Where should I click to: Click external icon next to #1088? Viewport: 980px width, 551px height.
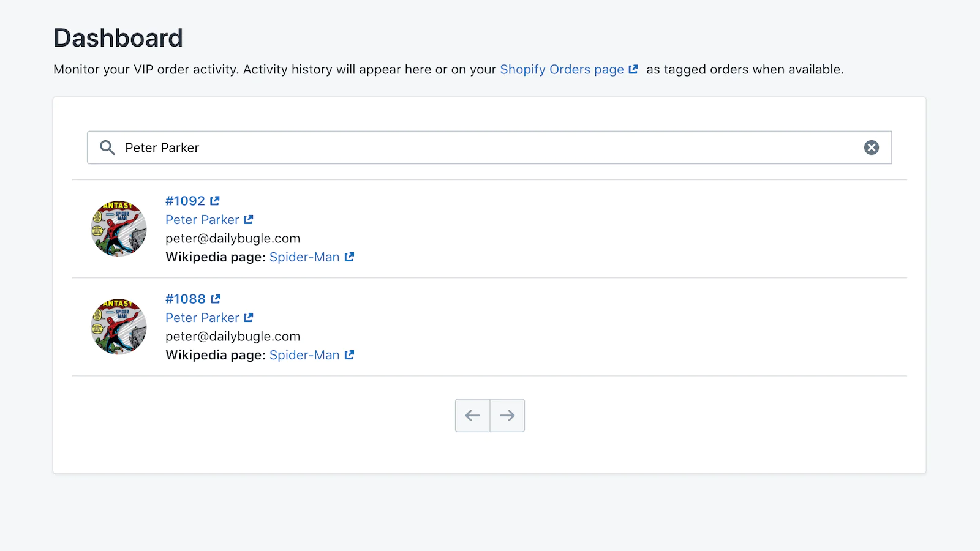point(216,299)
